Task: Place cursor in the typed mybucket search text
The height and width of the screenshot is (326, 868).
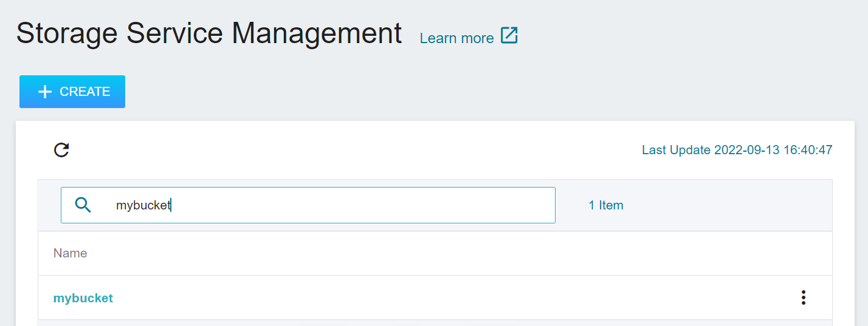Action: pyautogui.click(x=143, y=205)
